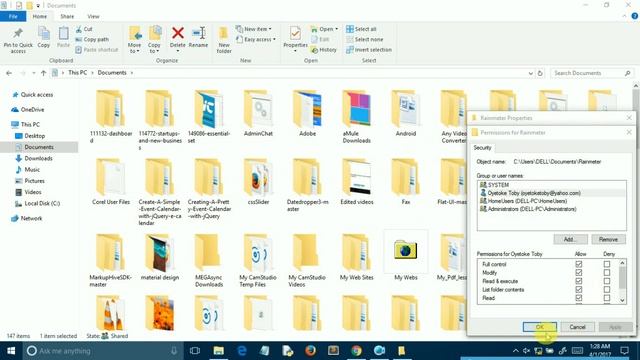640x360 pixels.
Task: Open Task View on taskbar
Action: [x=195, y=351]
